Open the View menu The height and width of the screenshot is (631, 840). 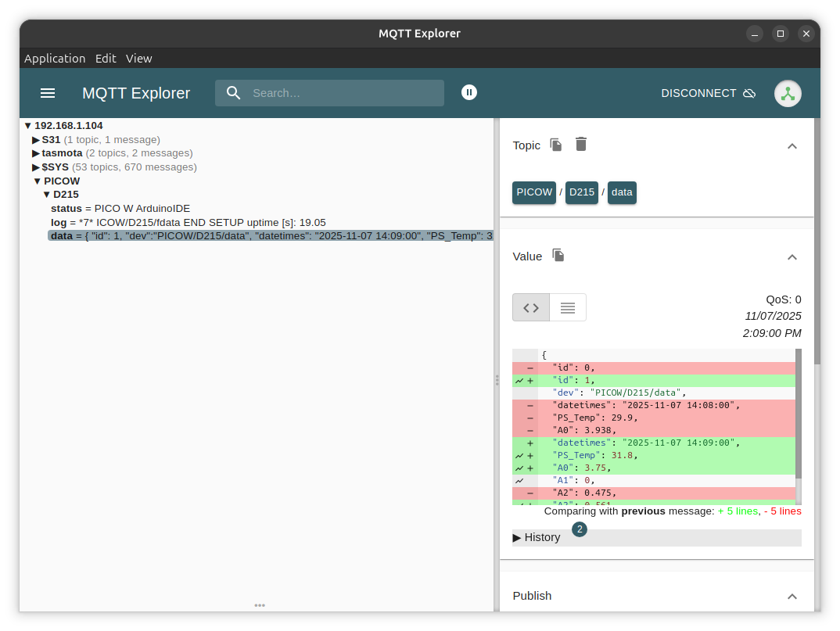click(x=139, y=59)
